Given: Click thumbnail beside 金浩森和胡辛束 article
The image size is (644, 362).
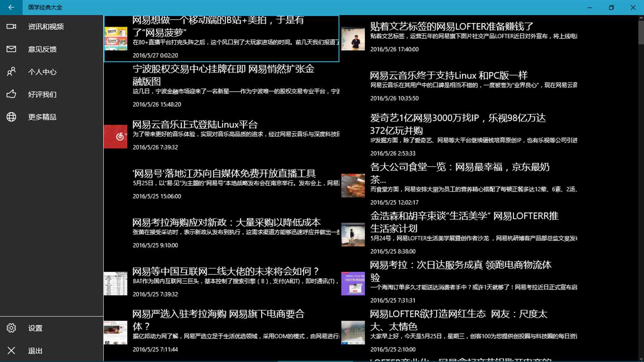Looking at the screenshot, I should 353,234.
